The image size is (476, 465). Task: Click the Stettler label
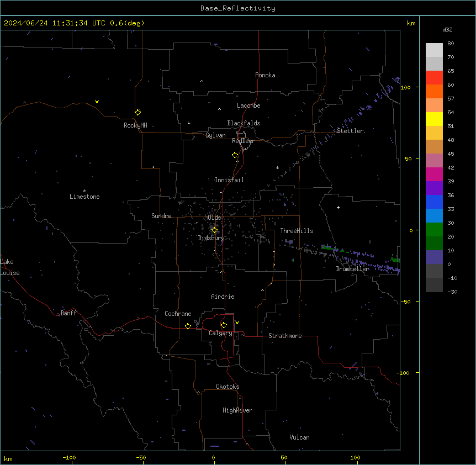tap(350, 131)
